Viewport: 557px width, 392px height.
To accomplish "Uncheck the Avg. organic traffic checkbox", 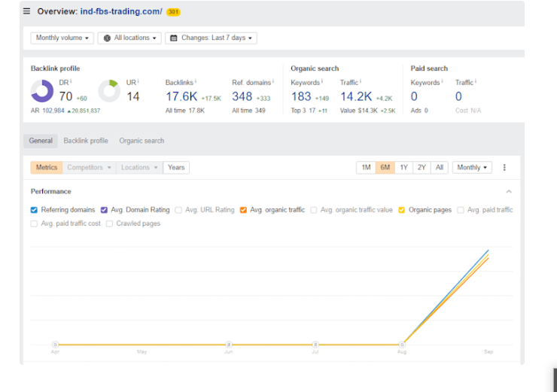I will 243,210.
